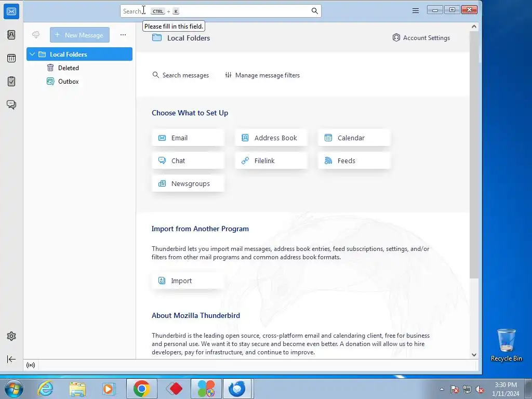This screenshot has height=399, width=532.
Task: Set up Chat account
Action: 188,161
